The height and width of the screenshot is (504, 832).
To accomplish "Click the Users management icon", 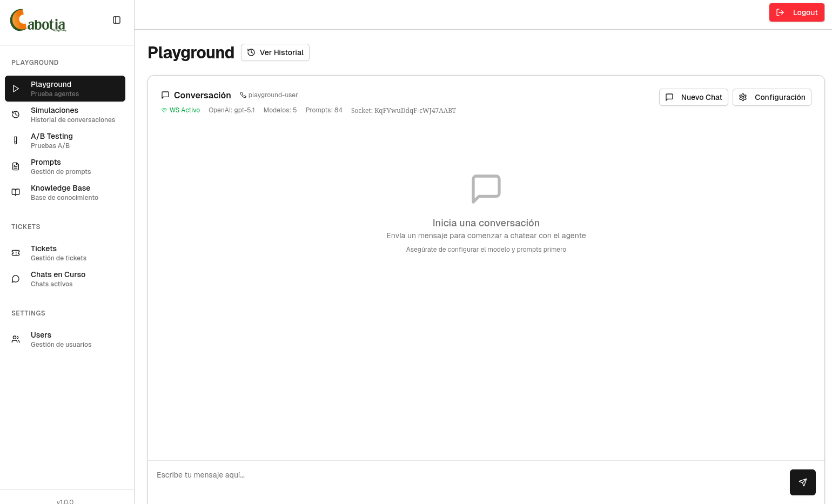I will tap(16, 339).
